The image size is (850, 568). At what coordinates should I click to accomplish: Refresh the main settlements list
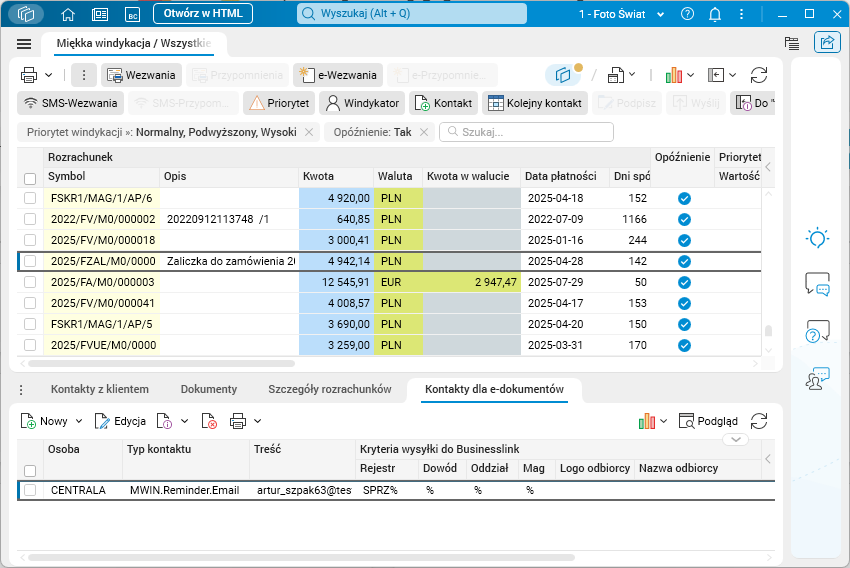pos(759,75)
